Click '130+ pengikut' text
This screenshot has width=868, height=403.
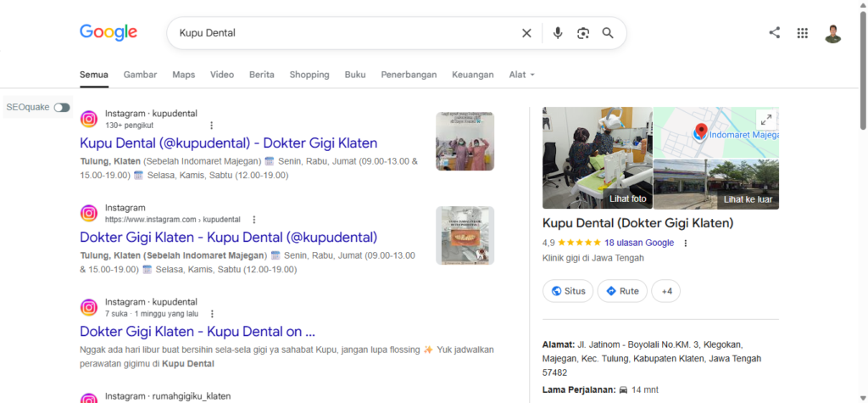click(129, 126)
